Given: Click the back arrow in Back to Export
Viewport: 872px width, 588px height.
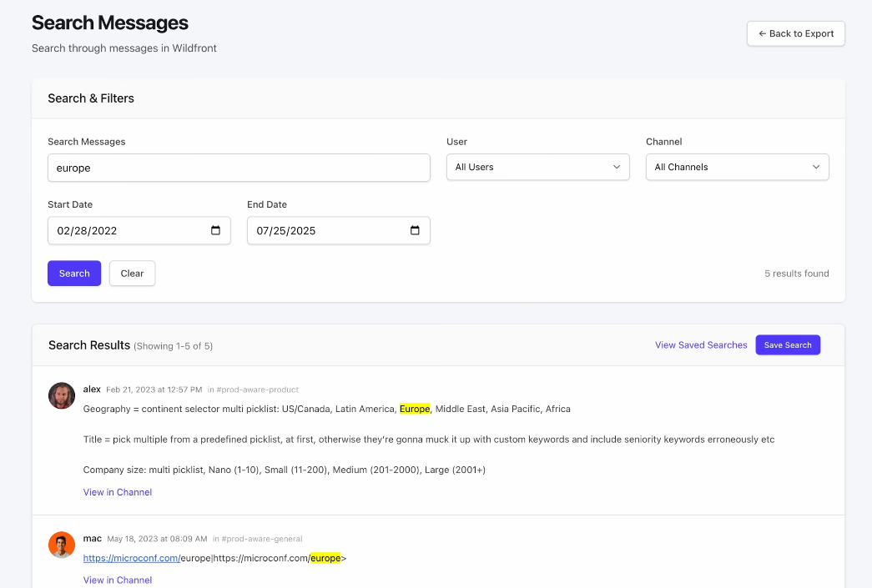Looking at the screenshot, I should click(762, 33).
